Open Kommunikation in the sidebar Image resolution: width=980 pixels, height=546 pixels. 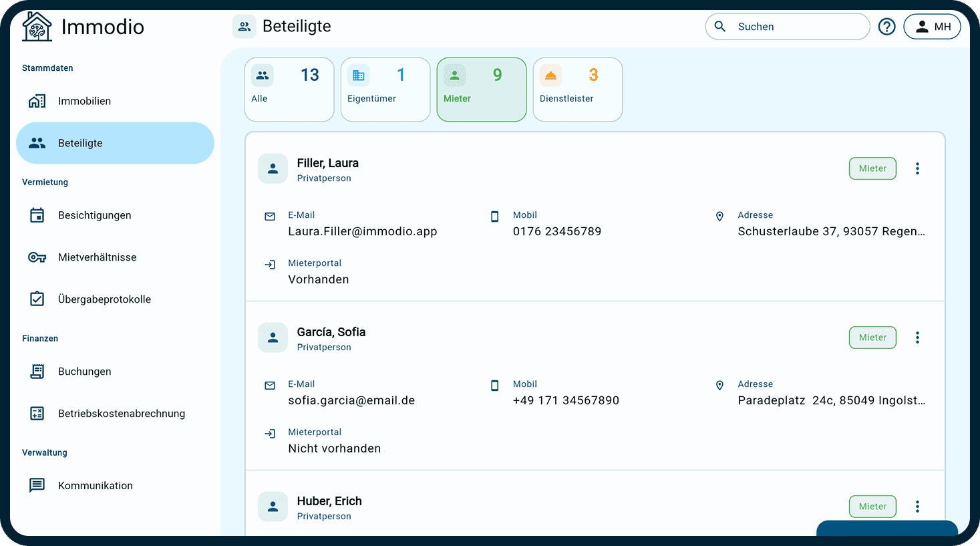click(115, 486)
